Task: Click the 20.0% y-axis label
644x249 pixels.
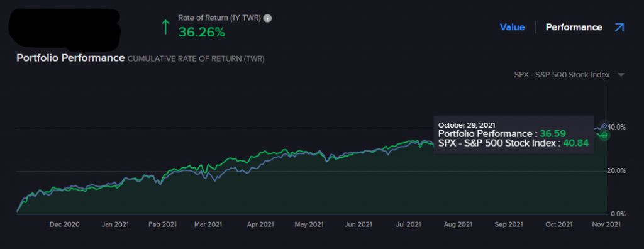Action: [616, 170]
